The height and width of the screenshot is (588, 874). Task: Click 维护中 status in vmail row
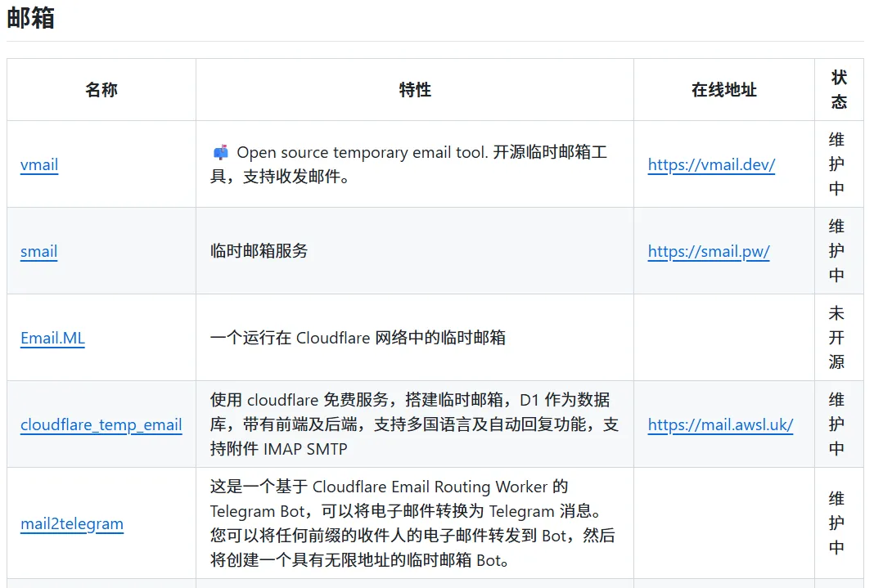[836, 164]
